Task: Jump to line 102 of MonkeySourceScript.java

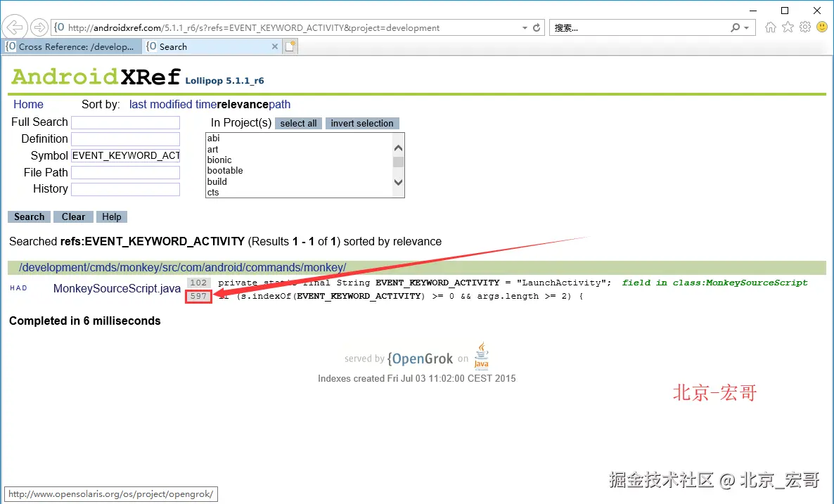Action: point(198,283)
